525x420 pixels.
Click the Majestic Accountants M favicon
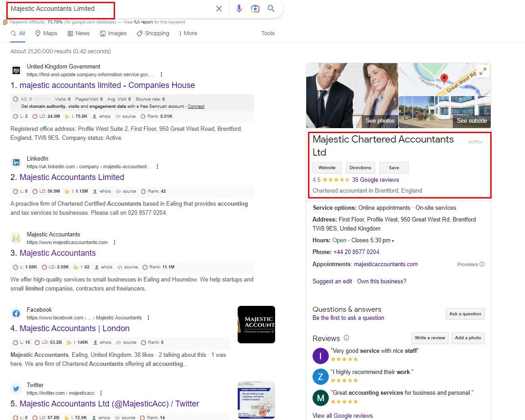[x=16, y=238]
